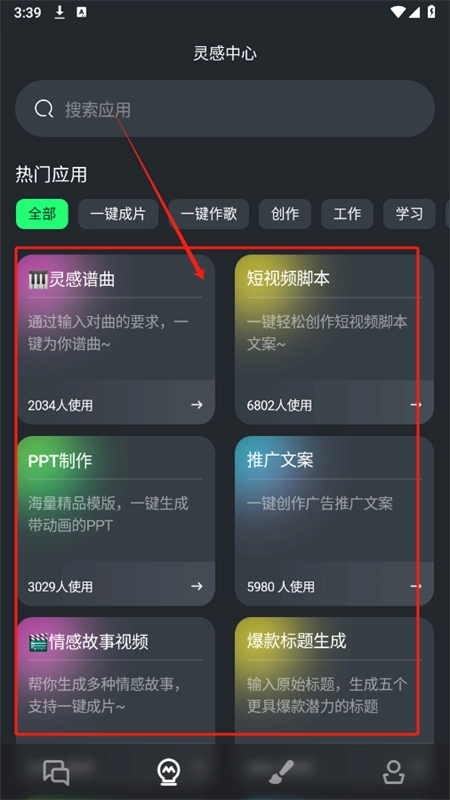Focus the 搜索应用 search field

pos(225,109)
